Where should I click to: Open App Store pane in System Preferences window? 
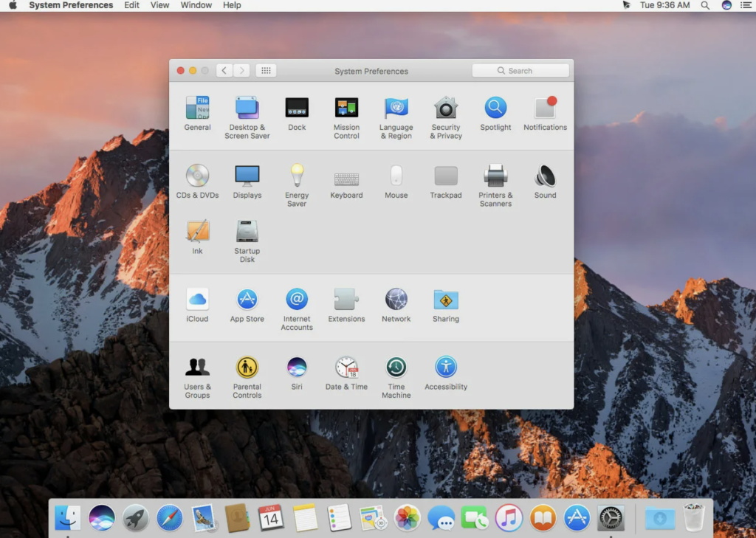247,305
